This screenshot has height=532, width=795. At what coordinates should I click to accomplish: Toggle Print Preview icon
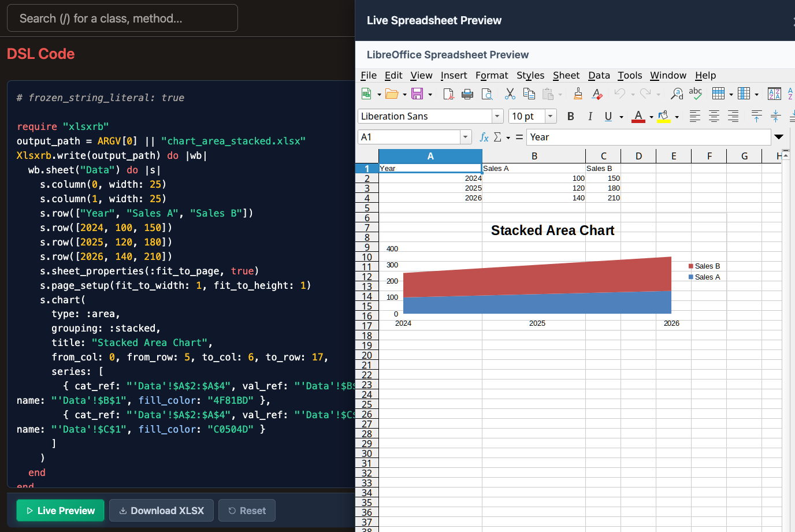[x=487, y=94]
